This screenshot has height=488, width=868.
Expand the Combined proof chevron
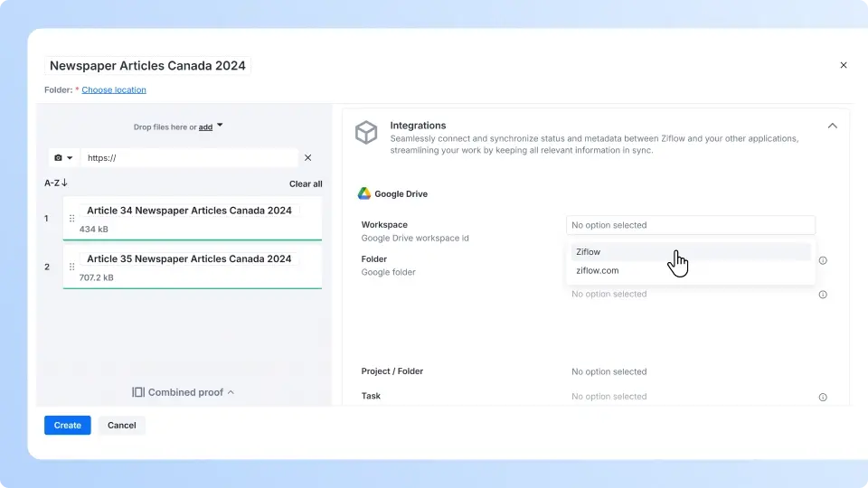point(231,392)
